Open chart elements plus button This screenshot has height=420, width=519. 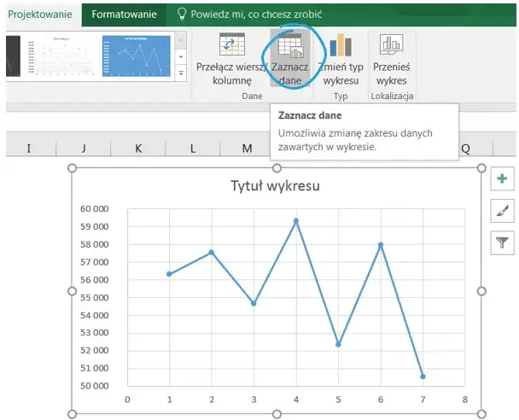click(x=501, y=178)
